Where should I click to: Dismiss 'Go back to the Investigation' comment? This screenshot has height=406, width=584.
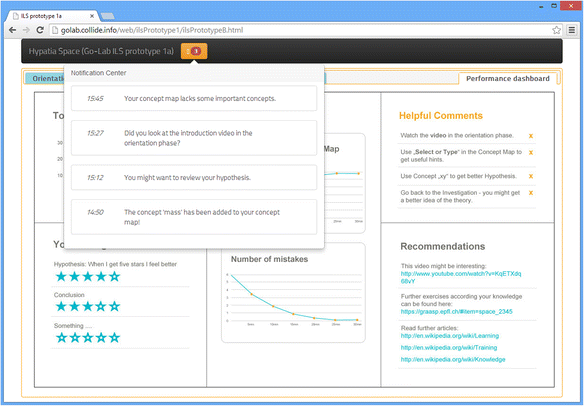click(x=531, y=193)
